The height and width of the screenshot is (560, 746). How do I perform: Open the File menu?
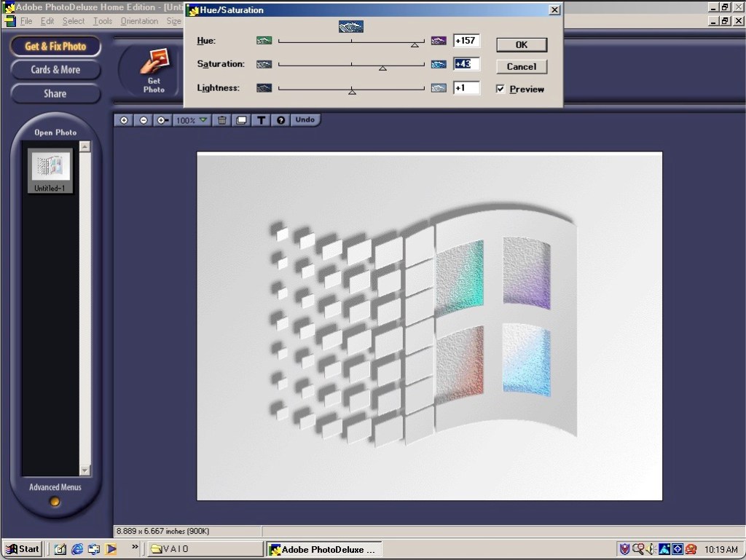click(x=26, y=21)
